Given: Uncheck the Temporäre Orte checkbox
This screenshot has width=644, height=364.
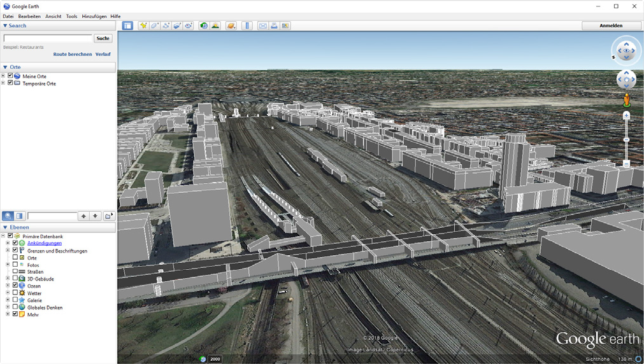Looking at the screenshot, I should [10, 83].
